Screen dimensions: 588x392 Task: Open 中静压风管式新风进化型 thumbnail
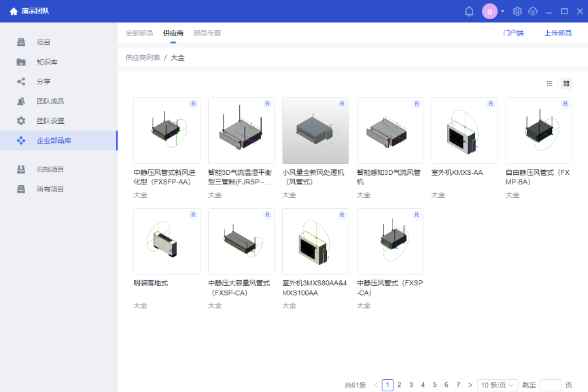click(x=167, y=131)
